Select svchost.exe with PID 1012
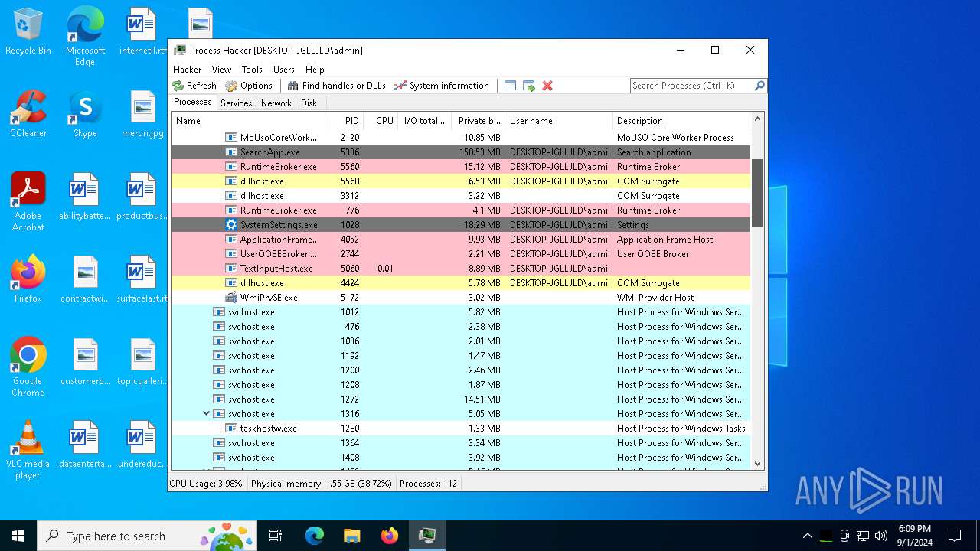The width and height of the screenshot is (980, 551). 461,312
